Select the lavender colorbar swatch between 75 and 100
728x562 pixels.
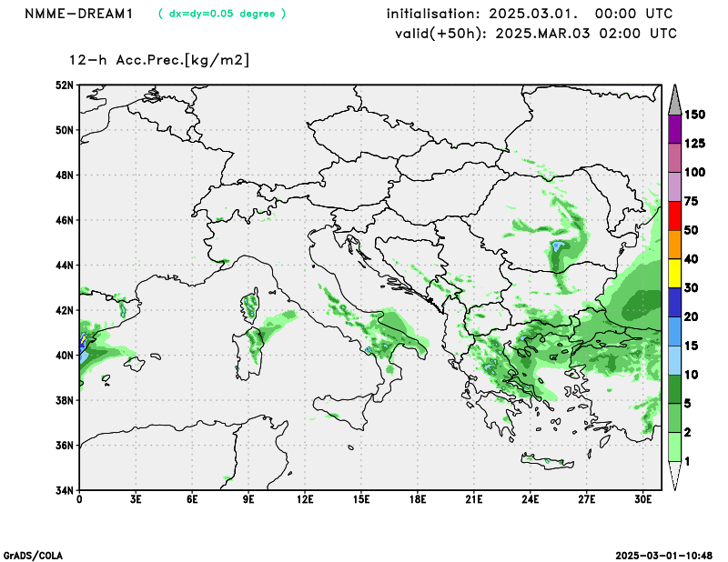[674, 187]
